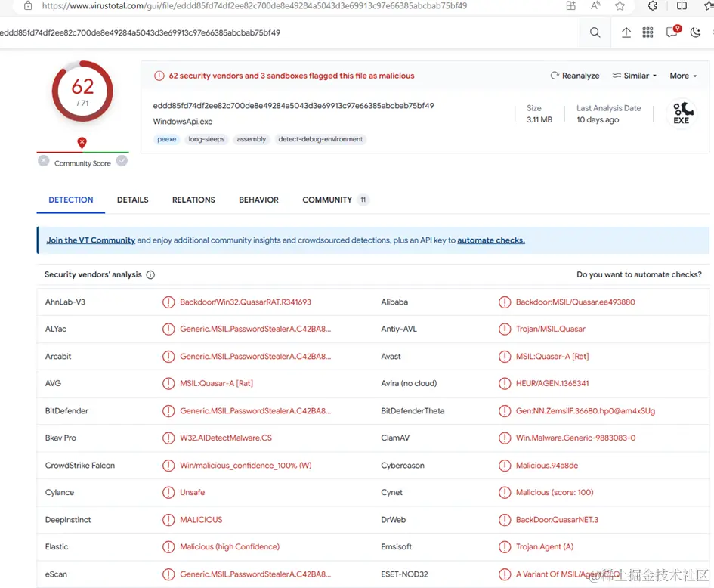
Task: Switch to the DETECTION tab
Action: (x=70, y=200)
